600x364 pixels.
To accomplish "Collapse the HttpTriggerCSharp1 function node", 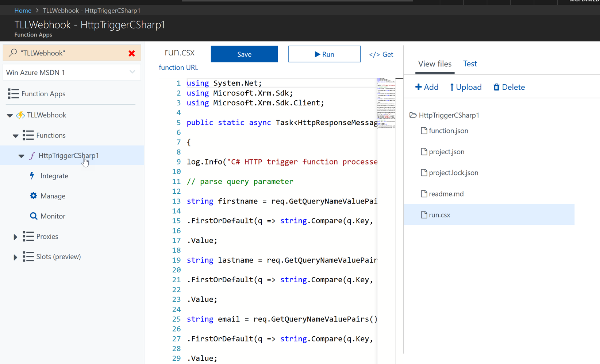I will pos(21,156).
